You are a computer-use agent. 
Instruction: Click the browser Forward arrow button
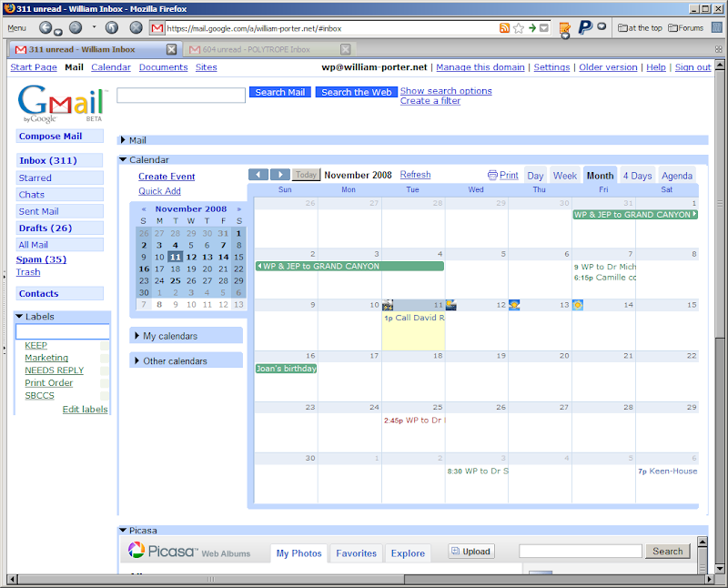tap(76, 28)
